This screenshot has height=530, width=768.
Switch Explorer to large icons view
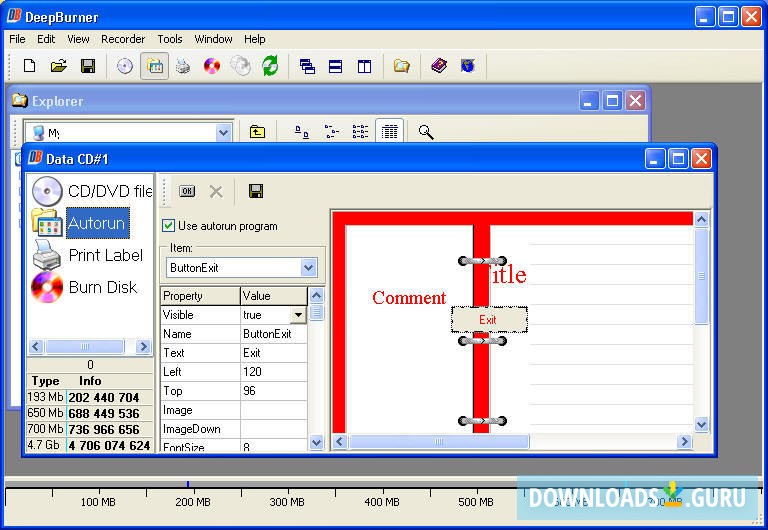(302, 132)
